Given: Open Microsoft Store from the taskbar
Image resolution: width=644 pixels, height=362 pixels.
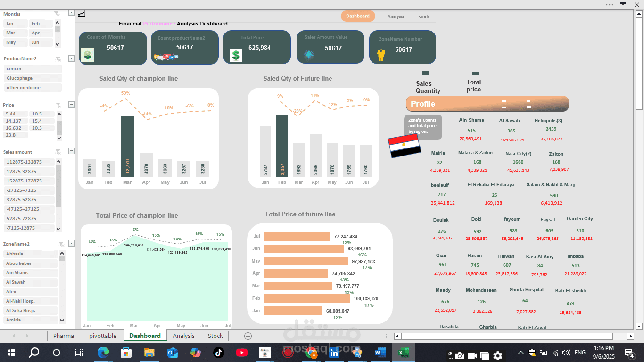Looking at the screenshot, I should pyautogui.click(x=126, y=353).
